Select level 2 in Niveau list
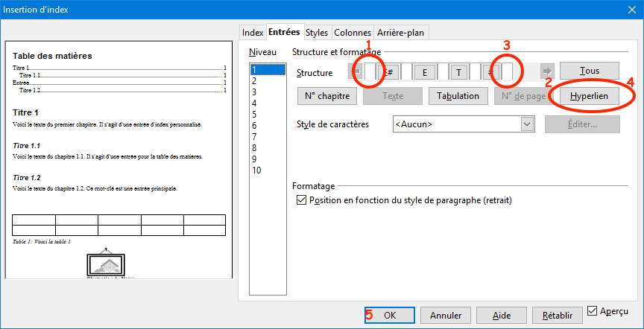This screenshot has height=329, width=644. tap(268, 80)
